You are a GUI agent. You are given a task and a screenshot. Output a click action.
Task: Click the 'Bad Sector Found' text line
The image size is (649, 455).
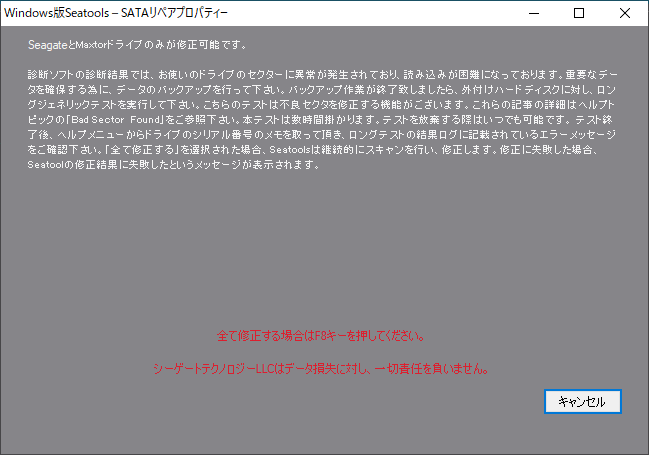320,120
